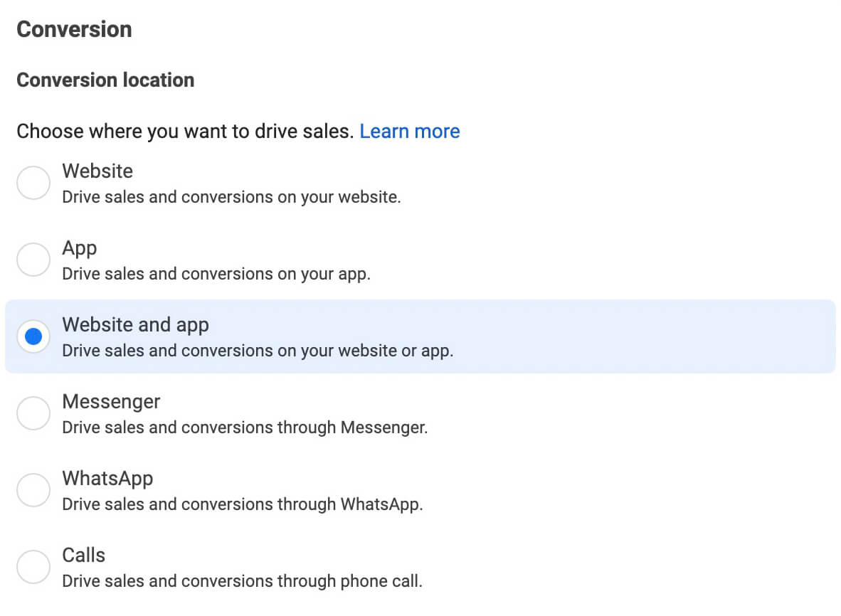
Task: Click the 'Messenger' option label text
Action: [x=111, y=402]
